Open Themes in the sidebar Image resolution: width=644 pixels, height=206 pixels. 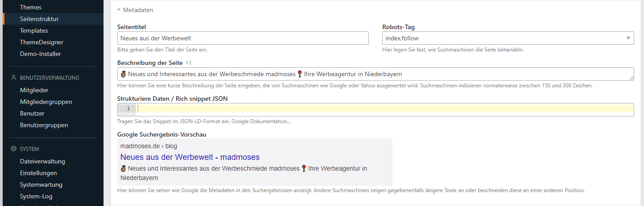(x=30, y=7)
